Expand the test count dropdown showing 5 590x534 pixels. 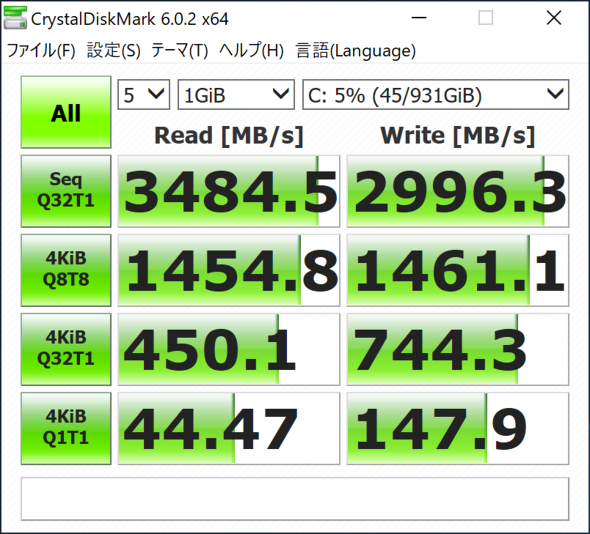point(144,94)
